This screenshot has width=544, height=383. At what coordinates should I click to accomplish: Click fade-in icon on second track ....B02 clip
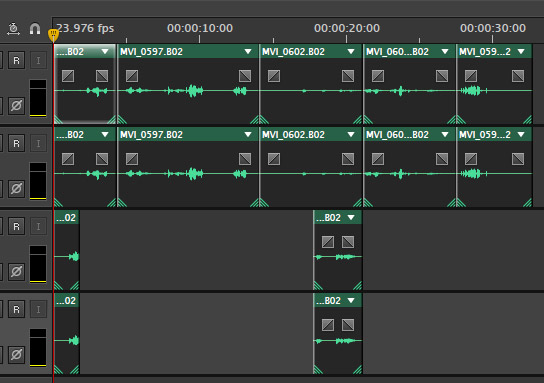pyautogui.click(x=68, y=159)
